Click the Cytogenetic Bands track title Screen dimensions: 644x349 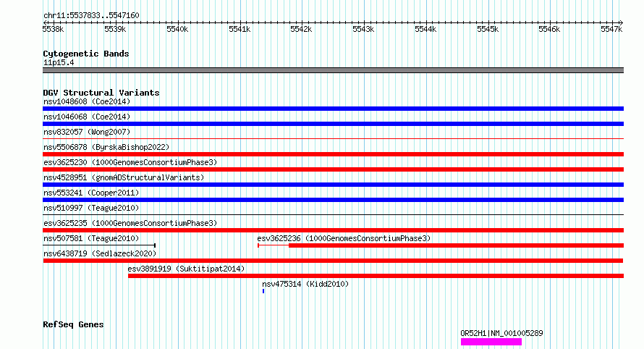point(86,54)
